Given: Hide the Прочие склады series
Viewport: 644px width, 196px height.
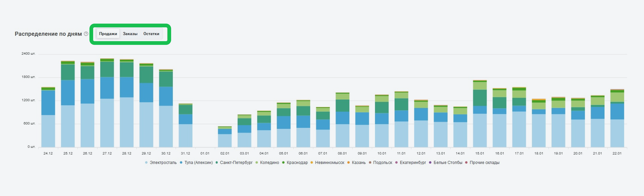Looking at the screenshot, I should (x=484, y=162).
